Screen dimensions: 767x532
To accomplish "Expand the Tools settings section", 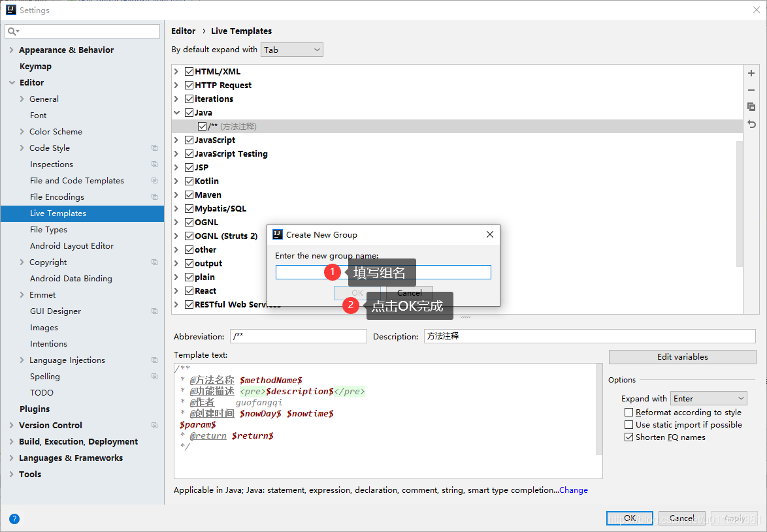I will click(x=12, y=475).
